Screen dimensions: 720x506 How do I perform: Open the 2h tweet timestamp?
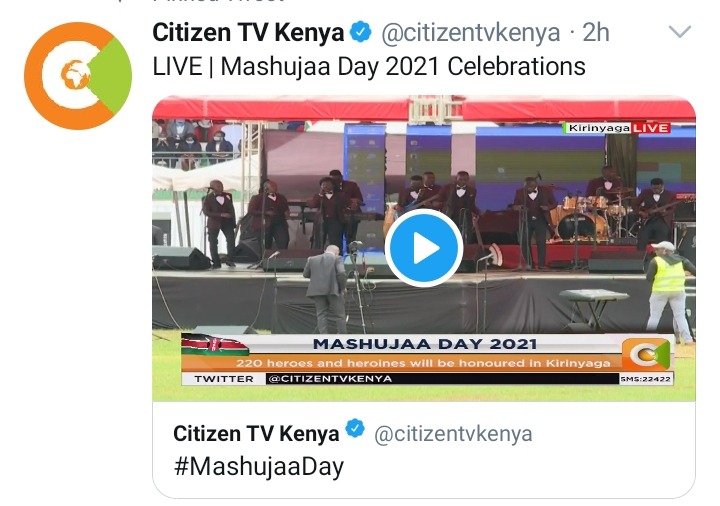coord(596,33)
